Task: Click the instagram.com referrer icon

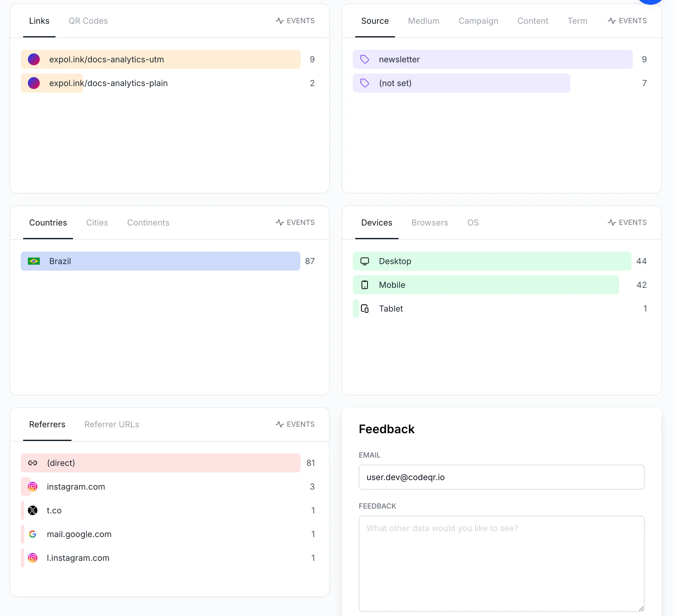Action: (x=33, y=487)
